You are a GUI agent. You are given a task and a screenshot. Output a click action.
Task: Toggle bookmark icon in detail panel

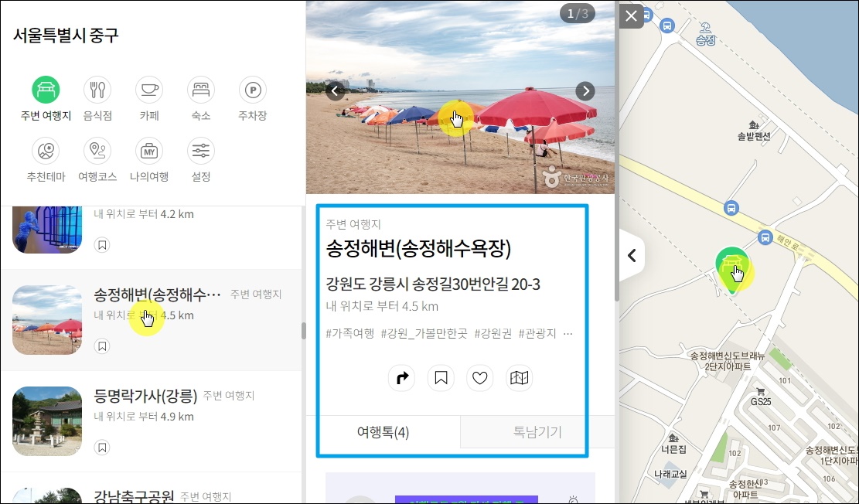(441, 377)
